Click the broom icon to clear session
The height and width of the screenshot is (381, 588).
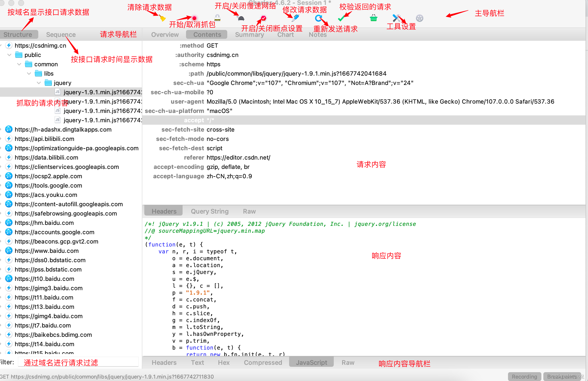tap(162, 18)
